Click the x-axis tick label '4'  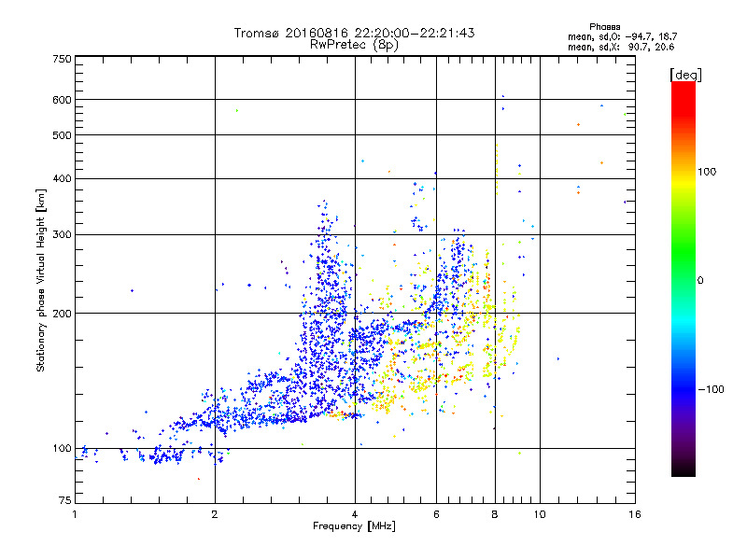tap(355, 514)
